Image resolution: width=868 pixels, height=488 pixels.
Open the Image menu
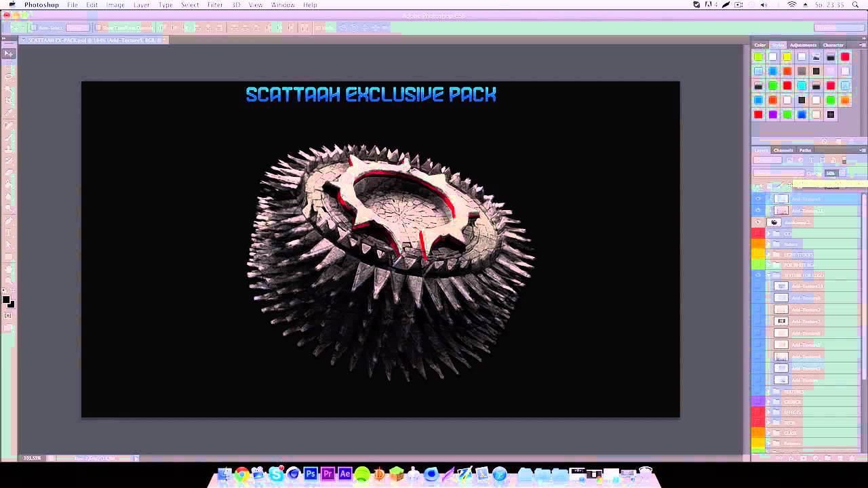click(x=115, y=5)
